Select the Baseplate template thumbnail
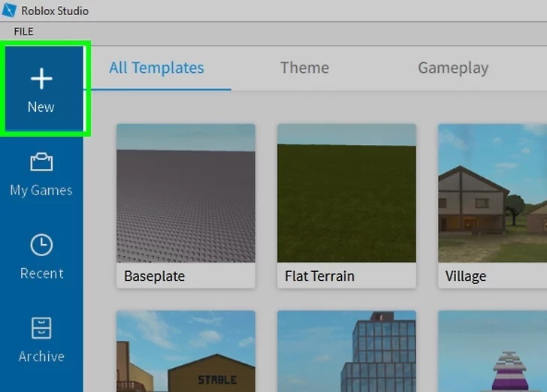 coord(186,193)
